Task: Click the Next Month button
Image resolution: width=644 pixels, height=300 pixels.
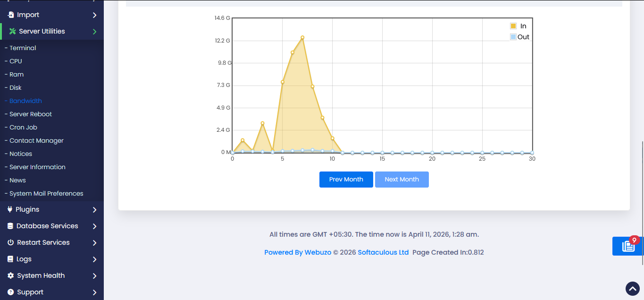Action: (401, 180)
